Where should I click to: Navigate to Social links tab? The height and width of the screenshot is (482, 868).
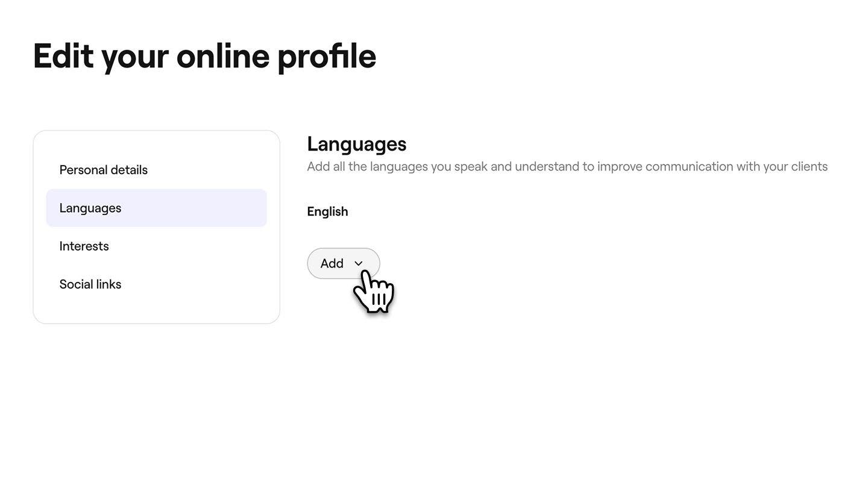(x=90, y=284)
